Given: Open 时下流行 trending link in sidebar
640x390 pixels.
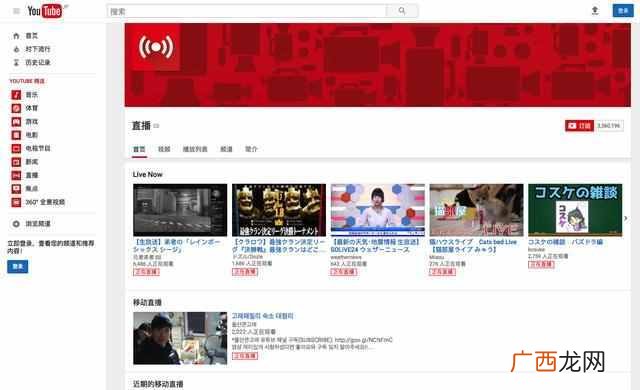Looking at the screenshot, I should [38, 49].
